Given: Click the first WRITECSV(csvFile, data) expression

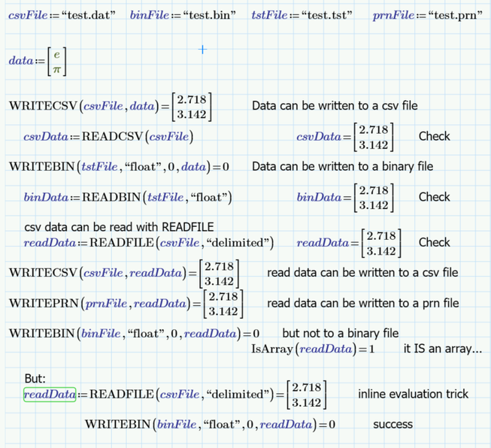Looking at the screenshot, I should point(111,107).
